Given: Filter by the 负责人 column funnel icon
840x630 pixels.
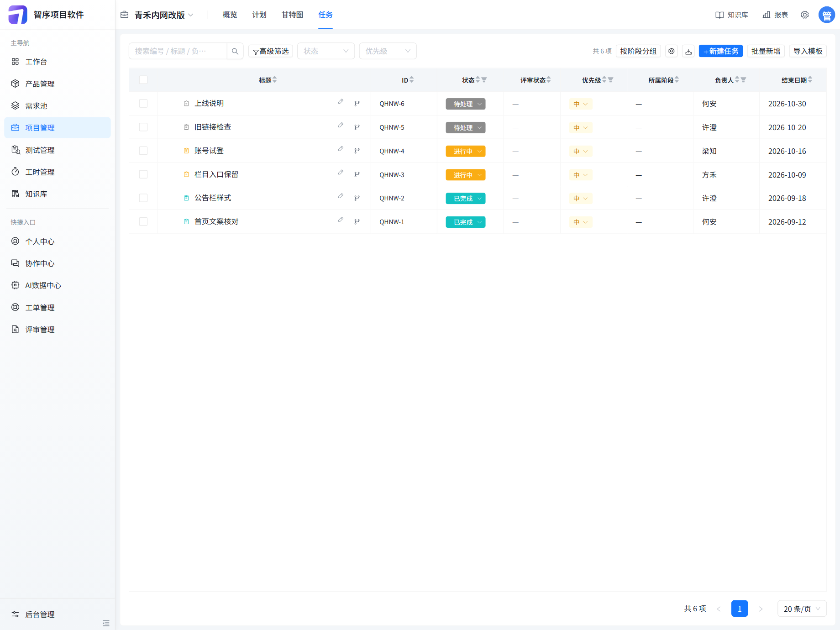Looking at the screenshot, I should [x=744, y=80].
